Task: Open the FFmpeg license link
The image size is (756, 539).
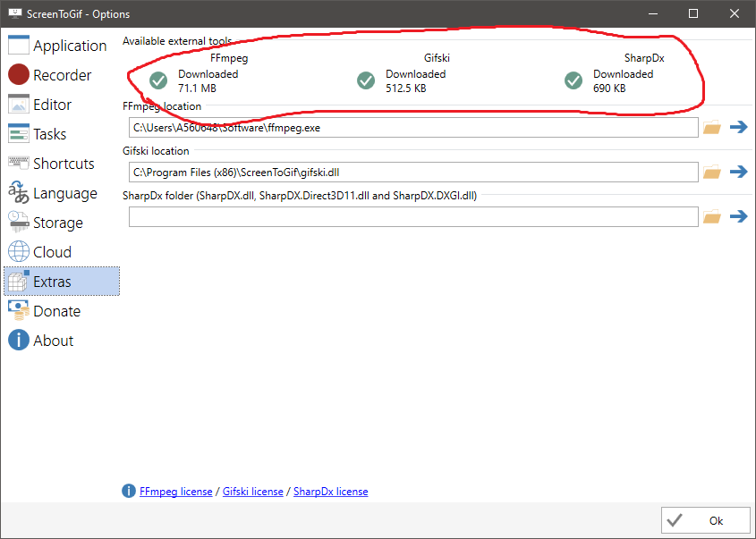Action: tap(176, 492)
